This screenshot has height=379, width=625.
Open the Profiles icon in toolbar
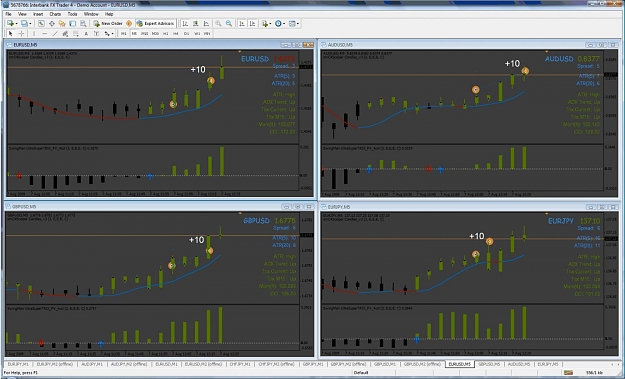point(24,24)
